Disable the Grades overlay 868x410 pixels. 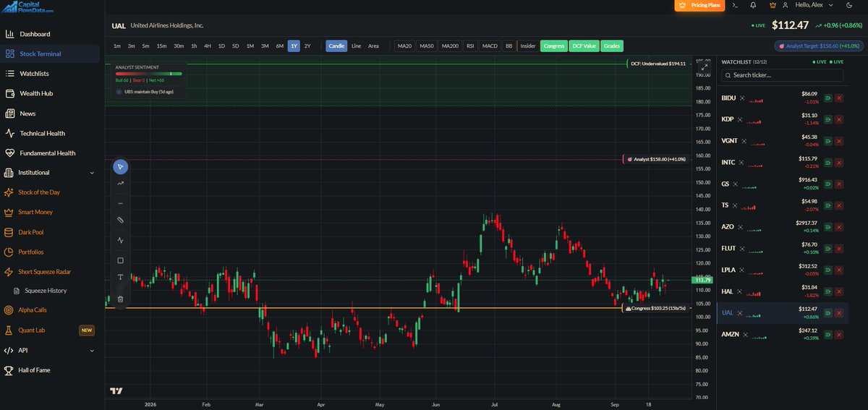pyautogui.click(x=612, y=46)
